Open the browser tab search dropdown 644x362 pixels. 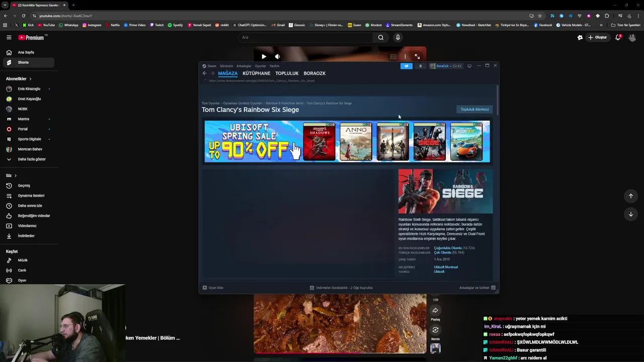click(x=5, y=5)
